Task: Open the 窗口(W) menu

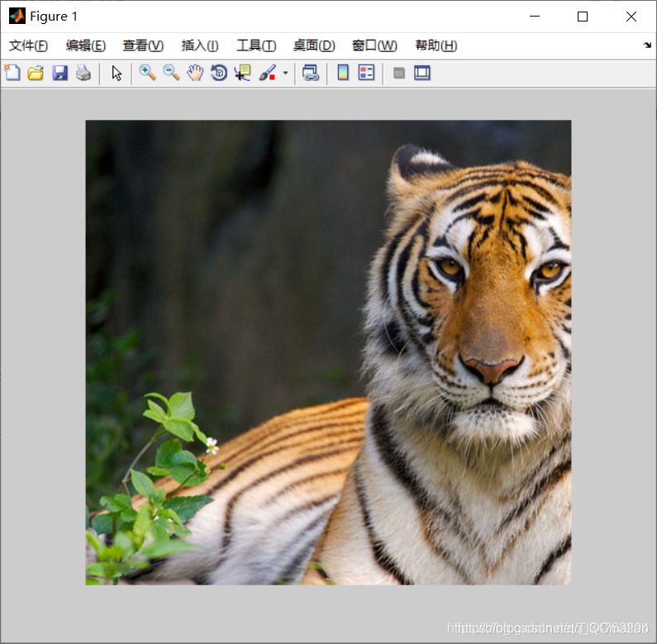Action: point(374,45)
